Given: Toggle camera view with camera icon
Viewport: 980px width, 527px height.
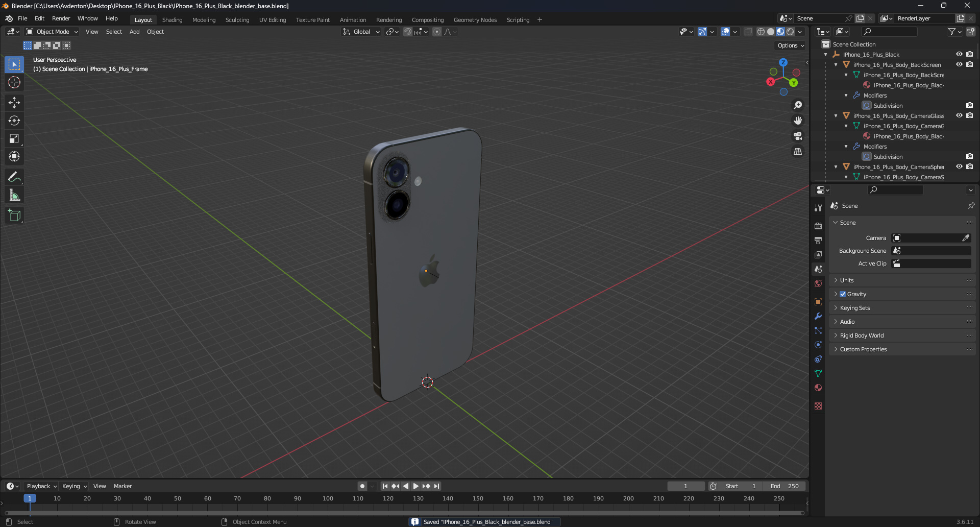Looking at the screenshot, I should [x=798, y=136].
